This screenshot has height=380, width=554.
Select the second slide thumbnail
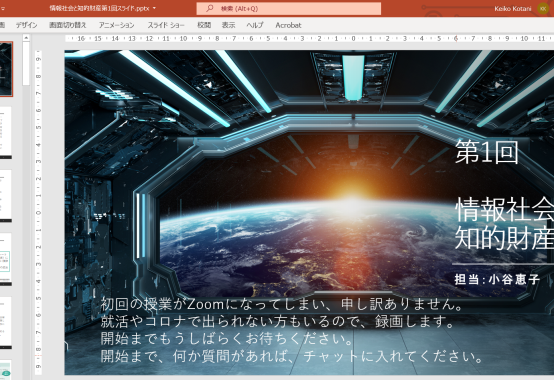[x=6, y=133]
